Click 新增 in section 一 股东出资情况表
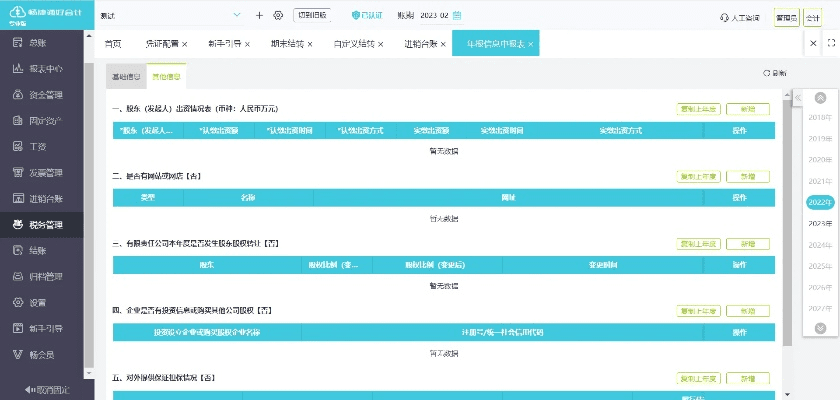This screenshot has height=400, width=840. pos(748,109)
